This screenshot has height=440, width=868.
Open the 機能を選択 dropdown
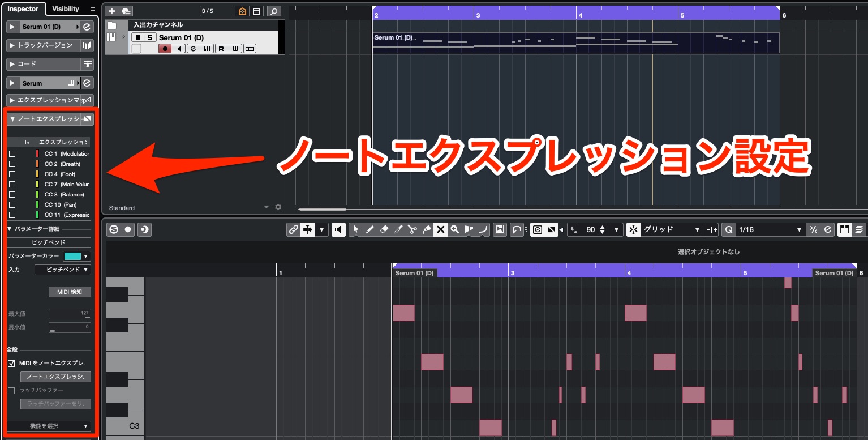point(49,426)
